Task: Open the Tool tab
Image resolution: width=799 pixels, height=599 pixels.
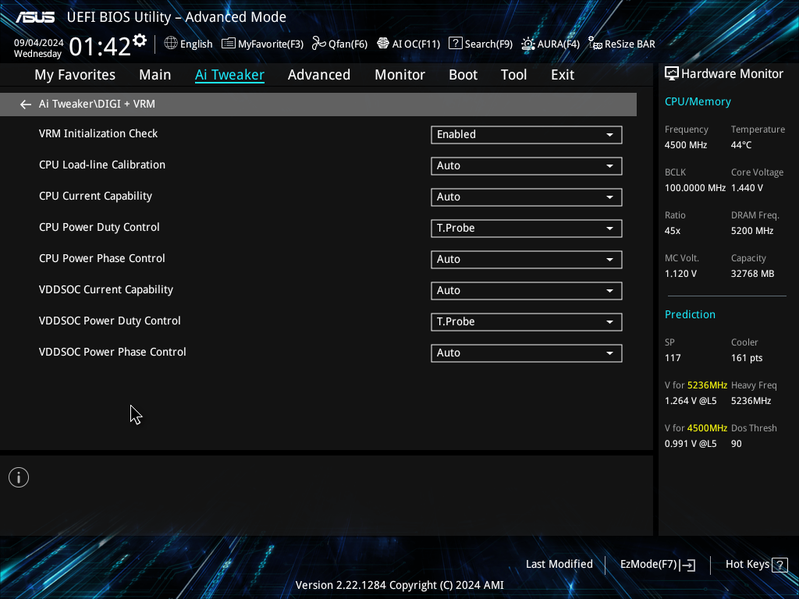Action: click(x=514, y=75)
